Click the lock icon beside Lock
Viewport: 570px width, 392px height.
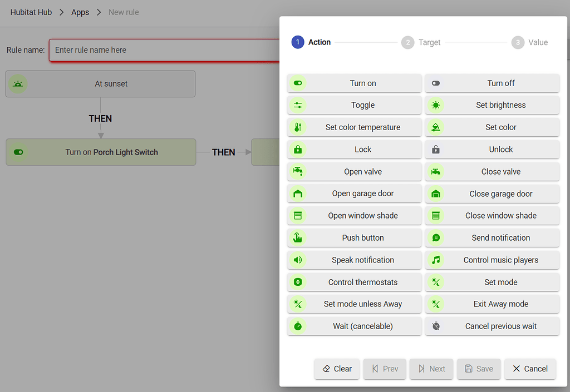298,150
